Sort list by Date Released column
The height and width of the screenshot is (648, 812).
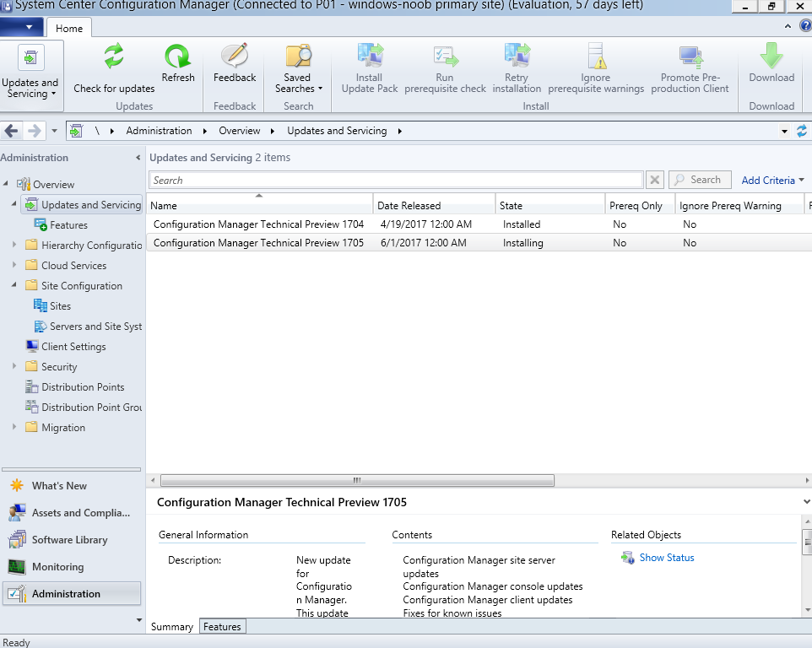tap(434, 205)
